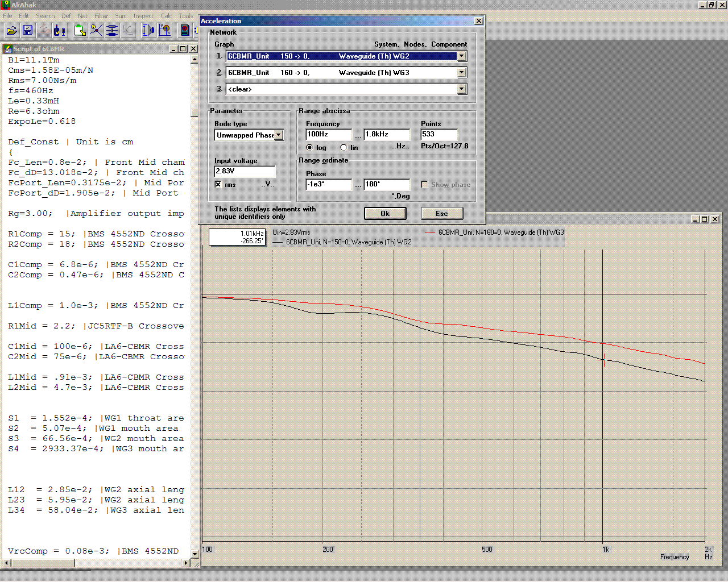Open graph 2 Waveguide WG3 dropdown
The image size is (728, 582).
pyautogui.click(x=462, y=73)
